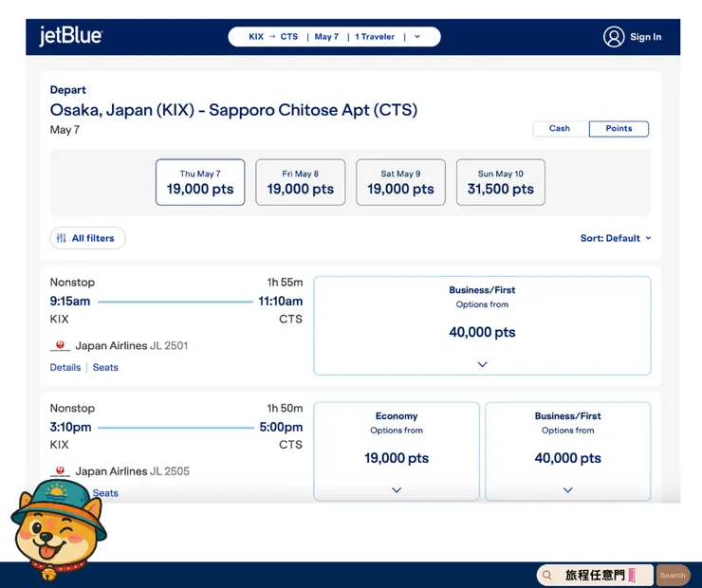Open Details for flight JL 2501
This screenshot has width=702, height=588.
coord(65,367)
